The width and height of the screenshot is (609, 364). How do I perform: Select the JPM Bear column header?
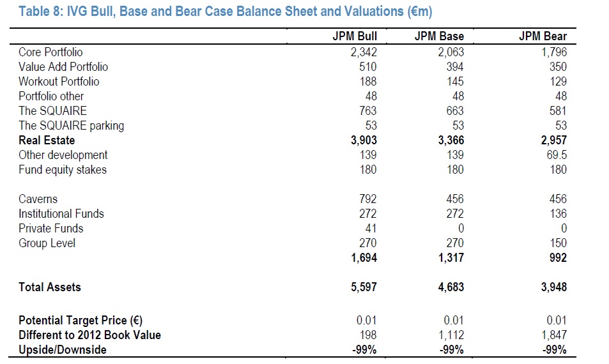(x=543, y=37)
